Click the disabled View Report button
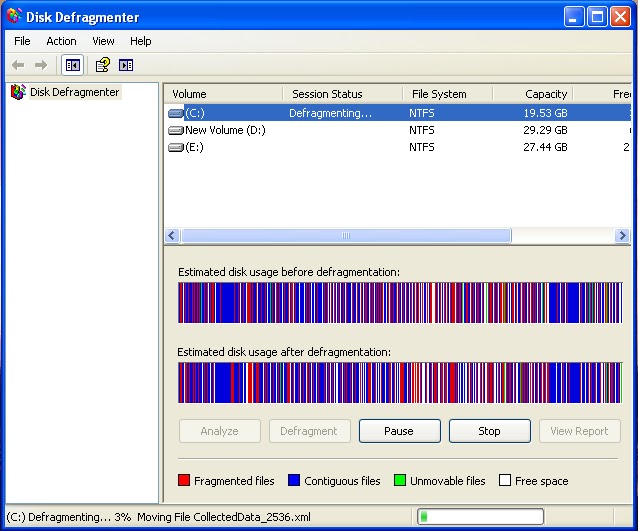638x531 pixels. pos(580,431)
